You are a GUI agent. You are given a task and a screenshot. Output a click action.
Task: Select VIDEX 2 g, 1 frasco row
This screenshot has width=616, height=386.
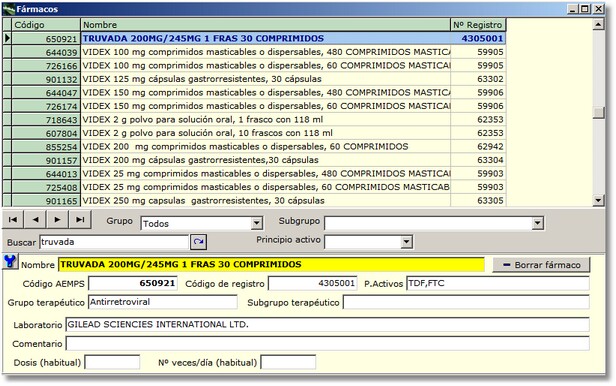(x=254, y=119)
